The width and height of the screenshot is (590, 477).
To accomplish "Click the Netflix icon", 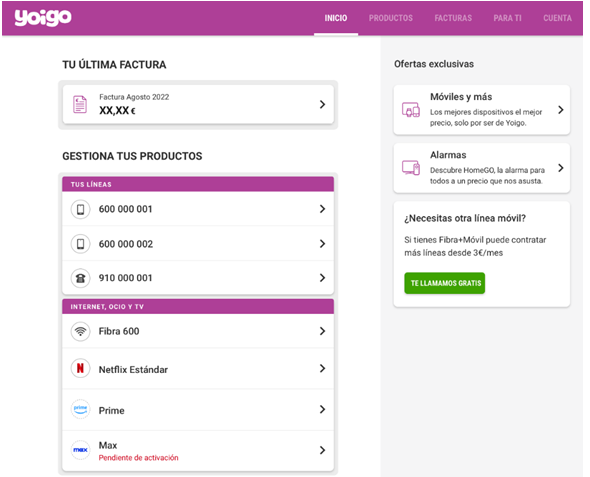I will 81,368.
